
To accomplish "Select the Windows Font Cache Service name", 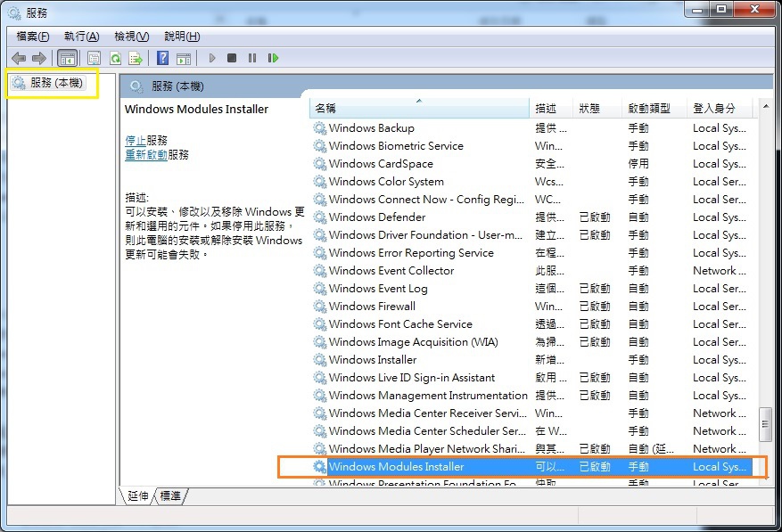I will 400,324.
